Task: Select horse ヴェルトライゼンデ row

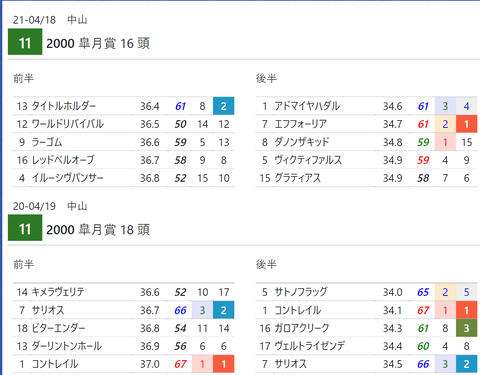Action: [366, 346]
